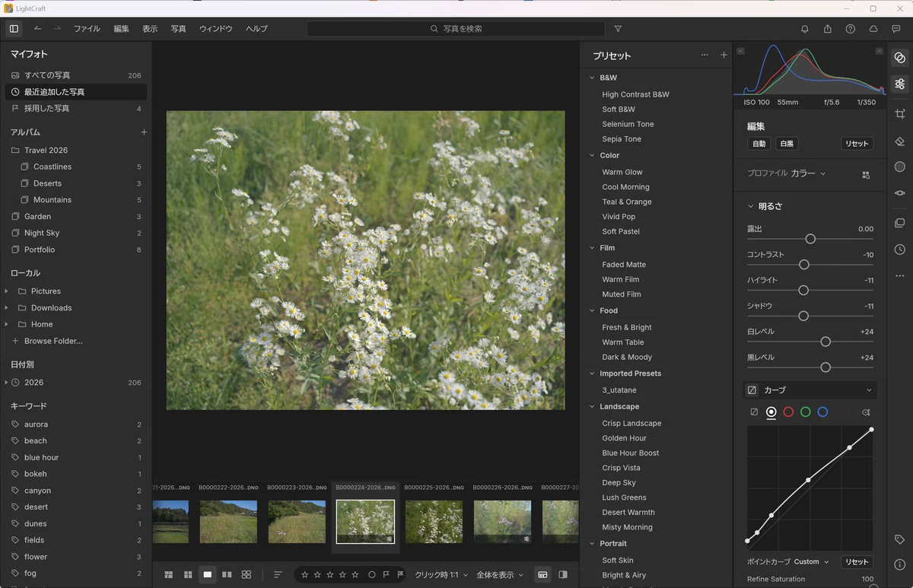This screenshot has width=913, height=588.
Task: Click the 編集 section リセット button
Action: 857,144
